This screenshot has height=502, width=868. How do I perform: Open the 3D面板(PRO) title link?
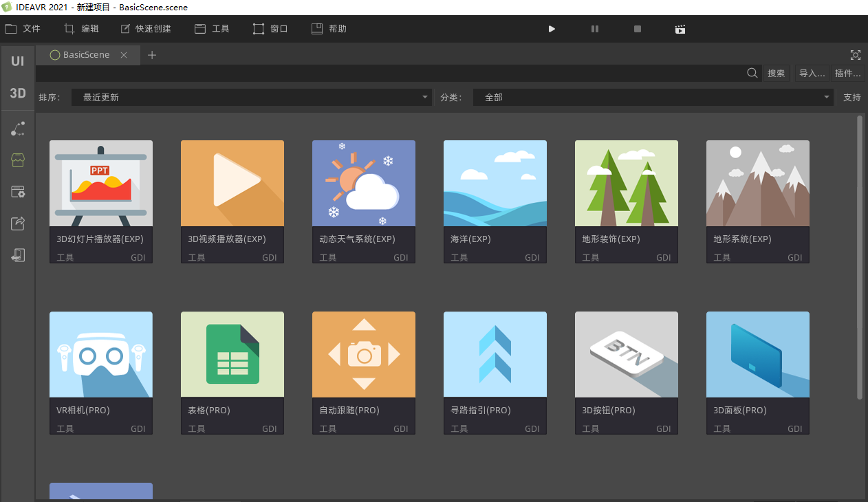tap(740, 411)
